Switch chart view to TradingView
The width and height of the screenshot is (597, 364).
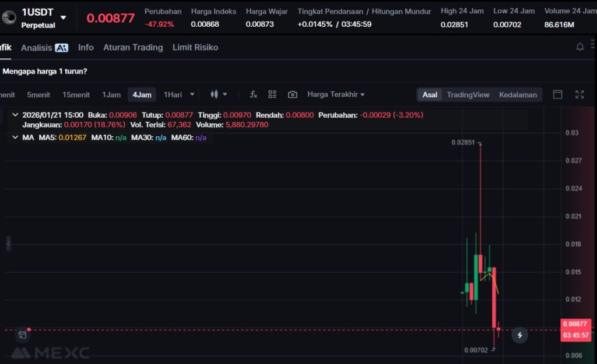468,94
